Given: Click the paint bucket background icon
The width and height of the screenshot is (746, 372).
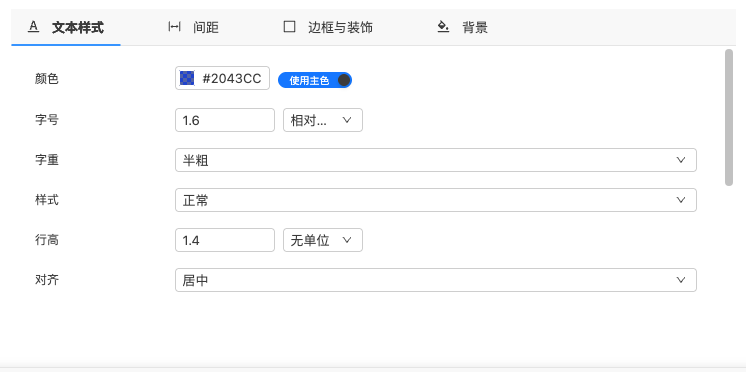Looking at the screenshot, I should click(443, 27).
